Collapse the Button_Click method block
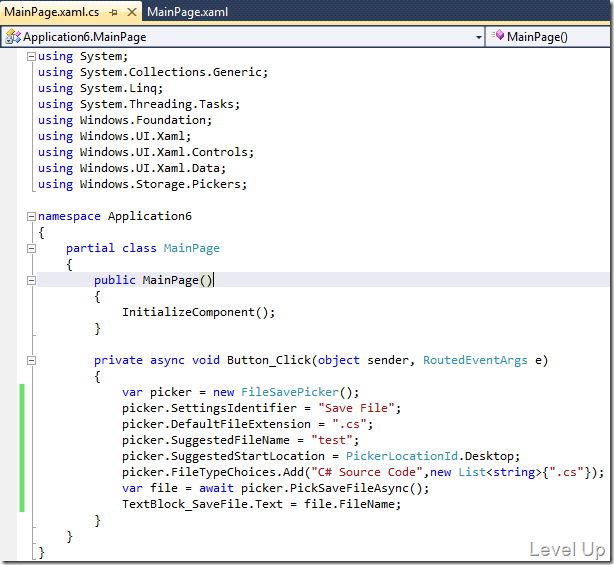614x565 pixels. click(31, 360)
